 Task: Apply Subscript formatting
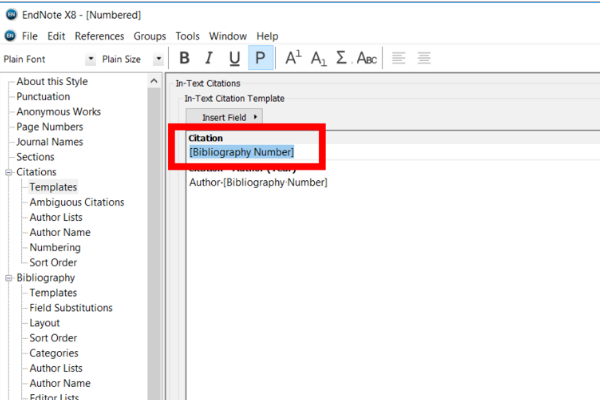pyautogui.click(x=318, y=59)
